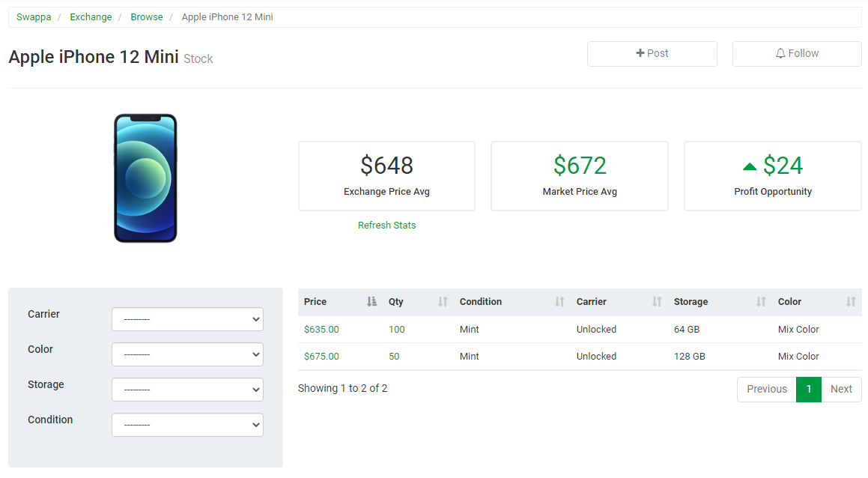Select page 1 in pagination
868x478 pixels.
coord(809,390)
